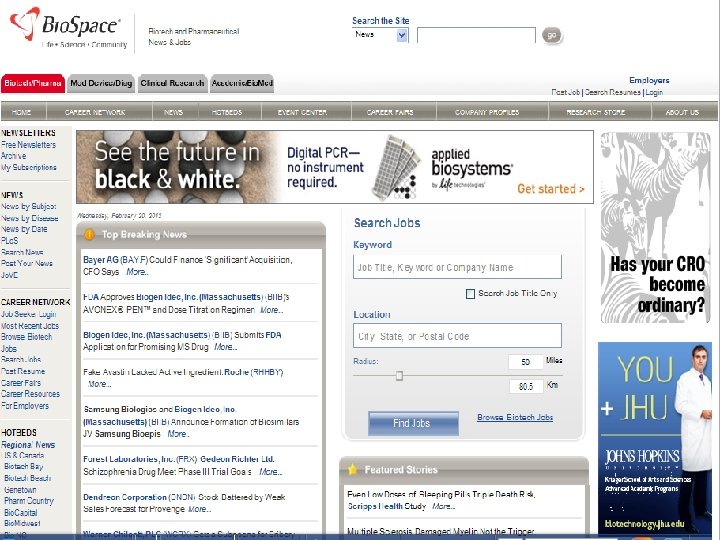Open ABOUT US navigation item
Screen dimensions: 720x540
682,112
